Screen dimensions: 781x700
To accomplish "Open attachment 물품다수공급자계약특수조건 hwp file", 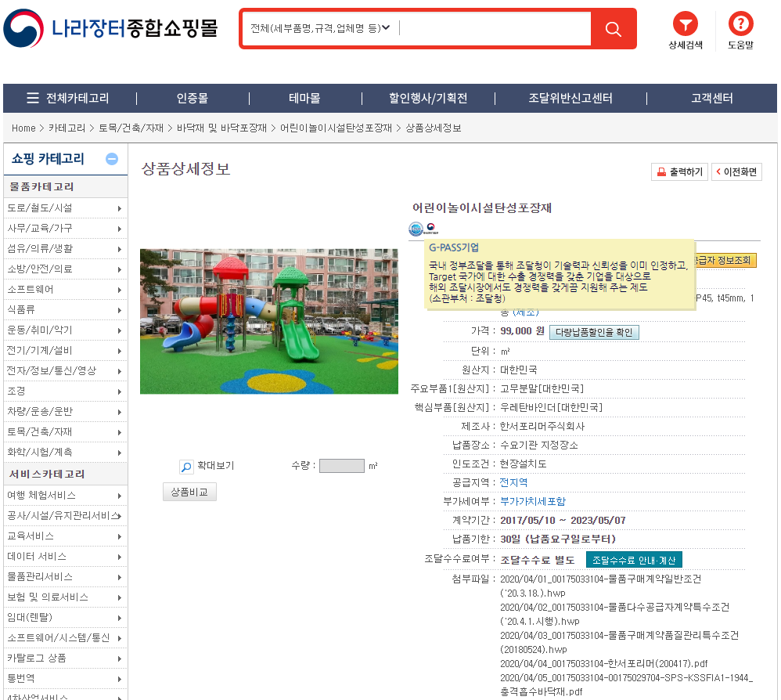I will 614,615.
